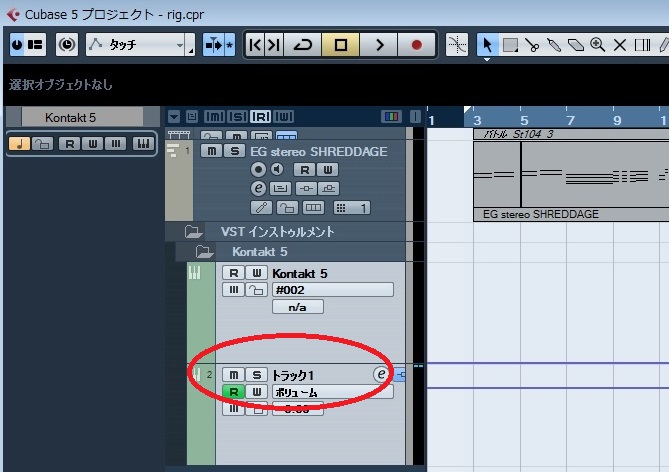Select the Object Selection arrow tool

tap(487, 44)
